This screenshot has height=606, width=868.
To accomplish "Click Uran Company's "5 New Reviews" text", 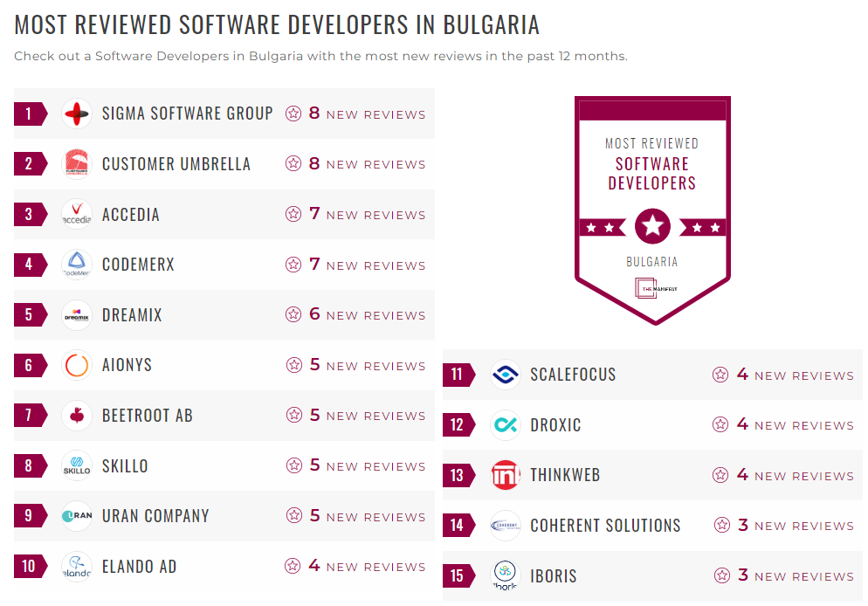I will 367,516.
